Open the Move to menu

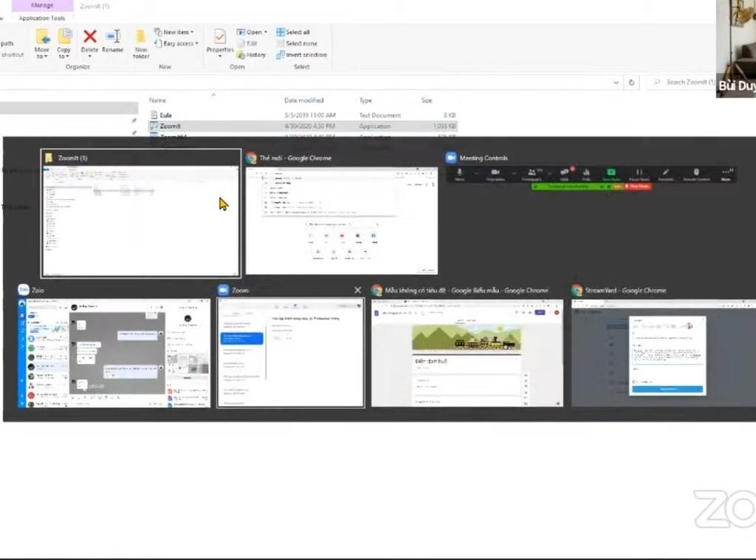pyautogui.click(x=42, y=44)
